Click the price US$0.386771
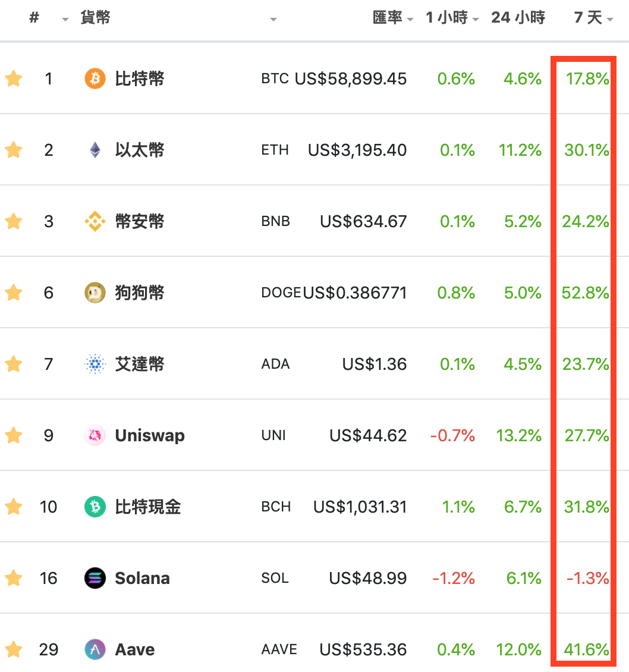Viewport: 629px width, 672px height. 355,293
